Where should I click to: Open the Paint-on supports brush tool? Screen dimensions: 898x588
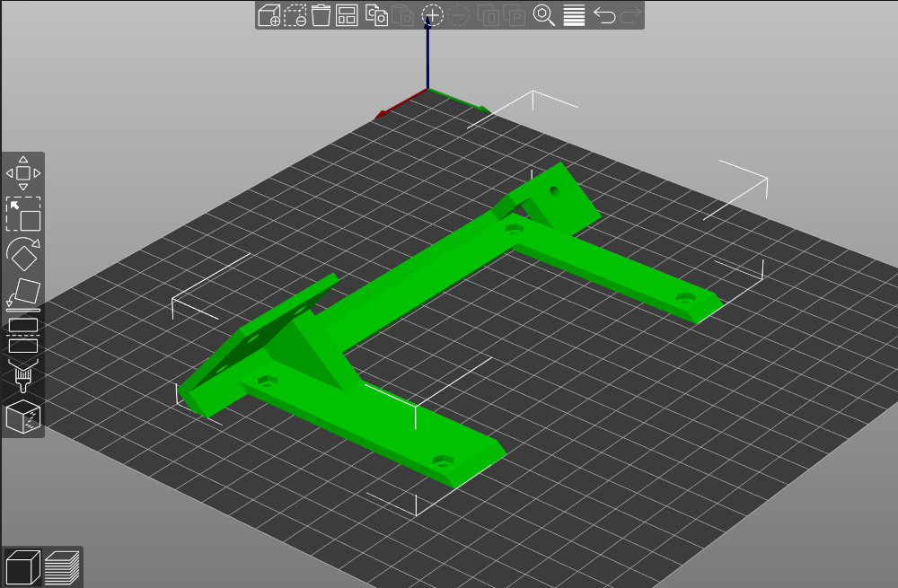pos(23,375)
